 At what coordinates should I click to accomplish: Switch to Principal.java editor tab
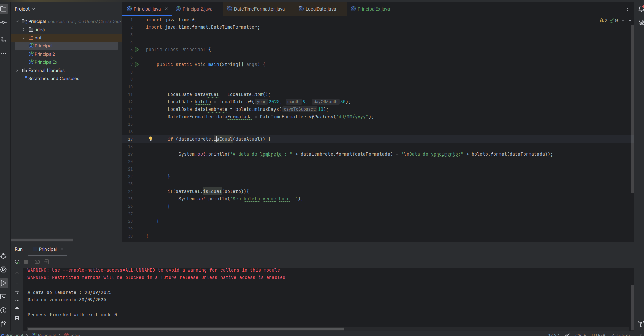click(147, 9)
